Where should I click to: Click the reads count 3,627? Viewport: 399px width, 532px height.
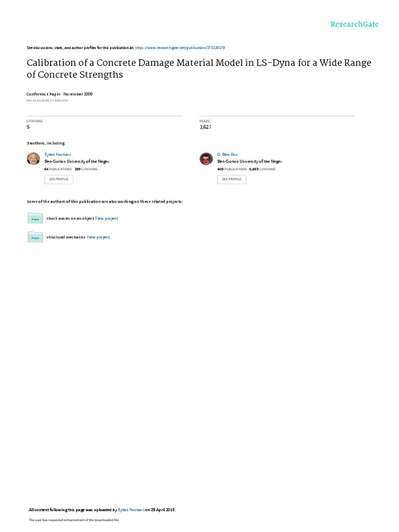pos(205,127)
